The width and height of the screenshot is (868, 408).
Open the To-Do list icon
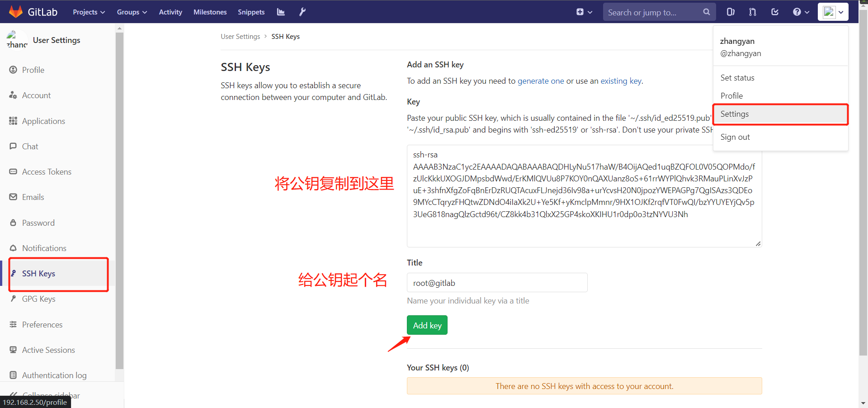pos(775,12)
